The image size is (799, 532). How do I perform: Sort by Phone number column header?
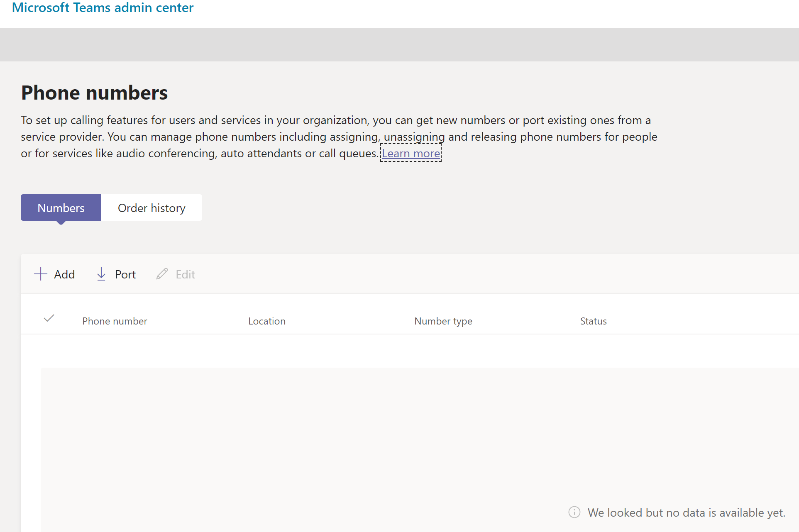115,321
